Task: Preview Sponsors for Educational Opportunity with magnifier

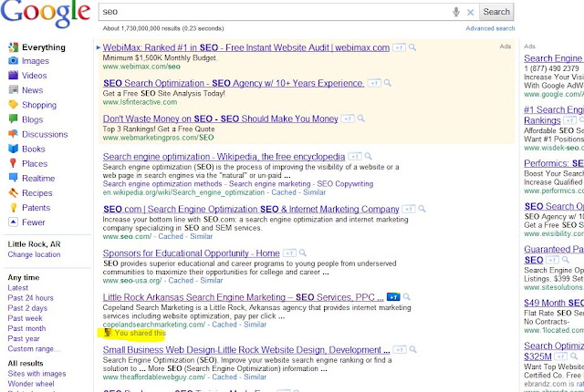Action: click(303, 253)
